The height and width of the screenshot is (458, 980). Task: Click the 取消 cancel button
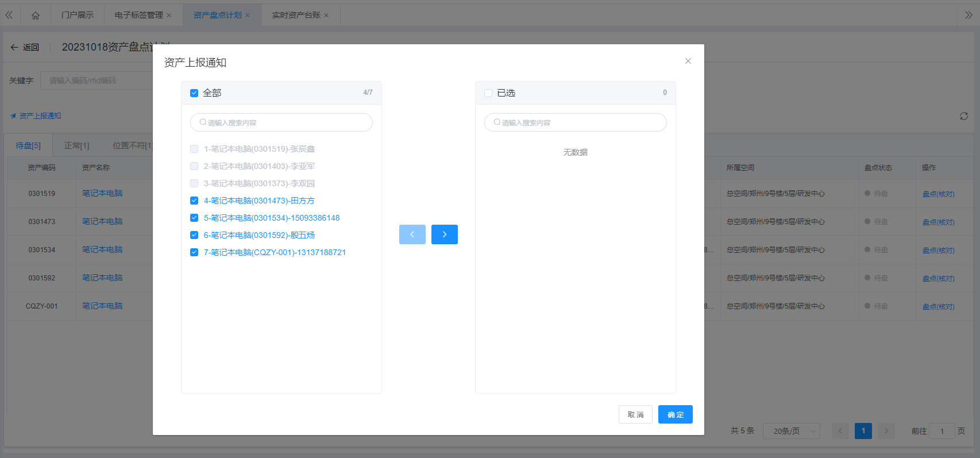[x=635, y=414]
